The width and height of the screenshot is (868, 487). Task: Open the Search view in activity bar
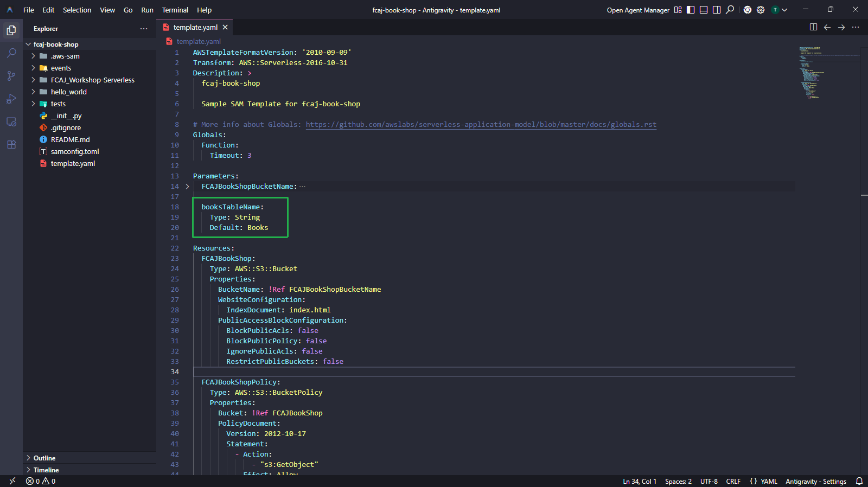pyautogui.click(x=11, y=53)
